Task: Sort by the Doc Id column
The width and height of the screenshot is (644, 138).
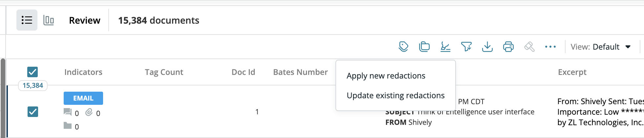Action: pos(243,72)
